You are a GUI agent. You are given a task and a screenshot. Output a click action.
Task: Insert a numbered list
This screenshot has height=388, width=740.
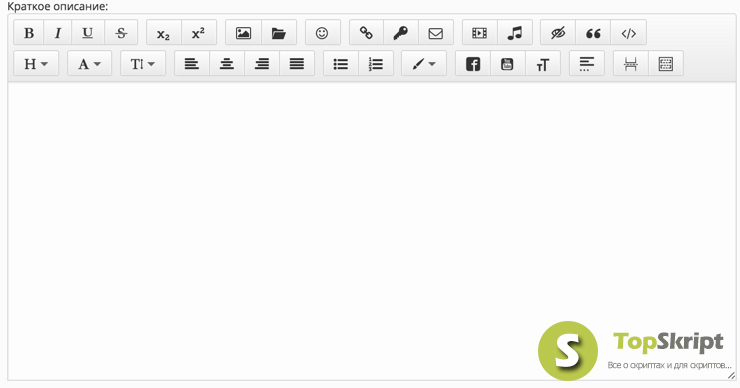click(376, 64)
